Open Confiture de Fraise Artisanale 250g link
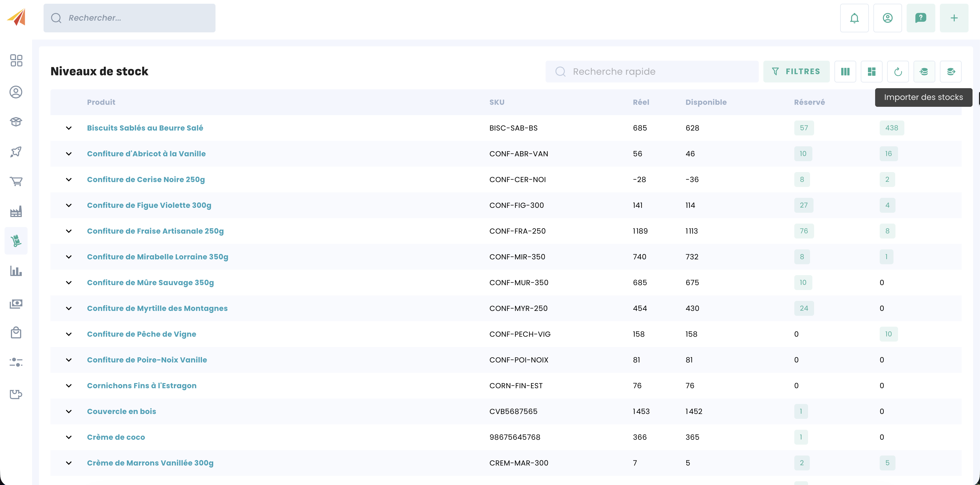 pyautogui.click(x=155, y=231)
